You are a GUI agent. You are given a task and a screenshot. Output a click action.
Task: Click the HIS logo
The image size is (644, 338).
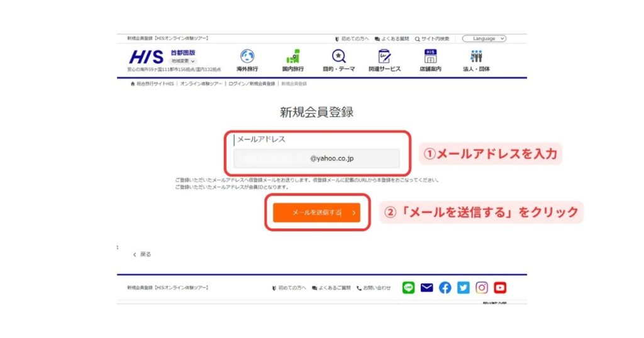coord(146,57)
